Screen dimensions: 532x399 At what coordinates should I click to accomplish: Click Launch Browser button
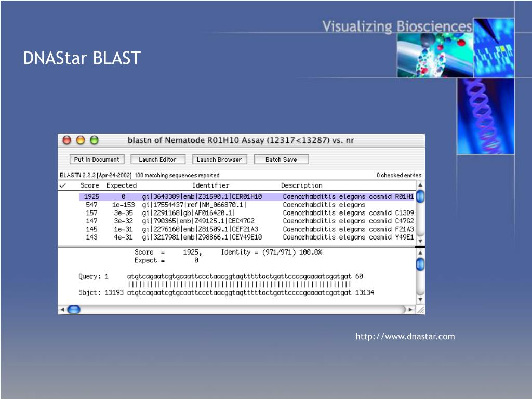[x=220, y=159]
